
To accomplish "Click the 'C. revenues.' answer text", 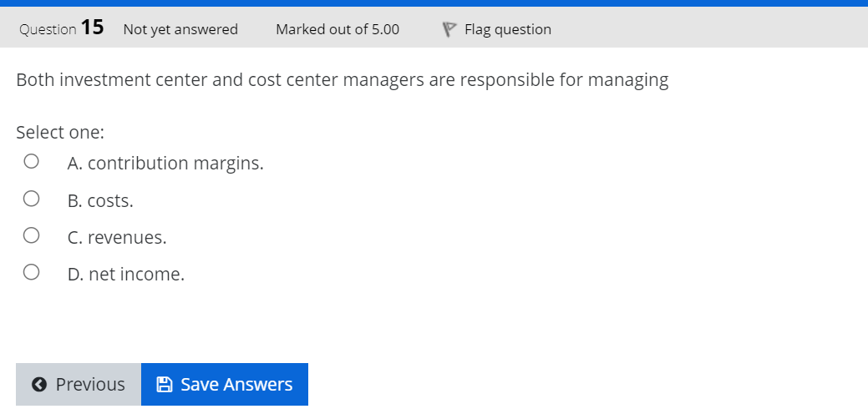I will 117,238.
